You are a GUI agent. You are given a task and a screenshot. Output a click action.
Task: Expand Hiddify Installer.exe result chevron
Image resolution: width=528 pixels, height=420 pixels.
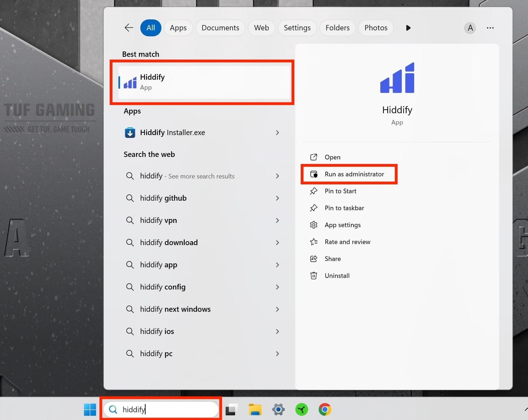pyautogui.click(x=277, y=133)
